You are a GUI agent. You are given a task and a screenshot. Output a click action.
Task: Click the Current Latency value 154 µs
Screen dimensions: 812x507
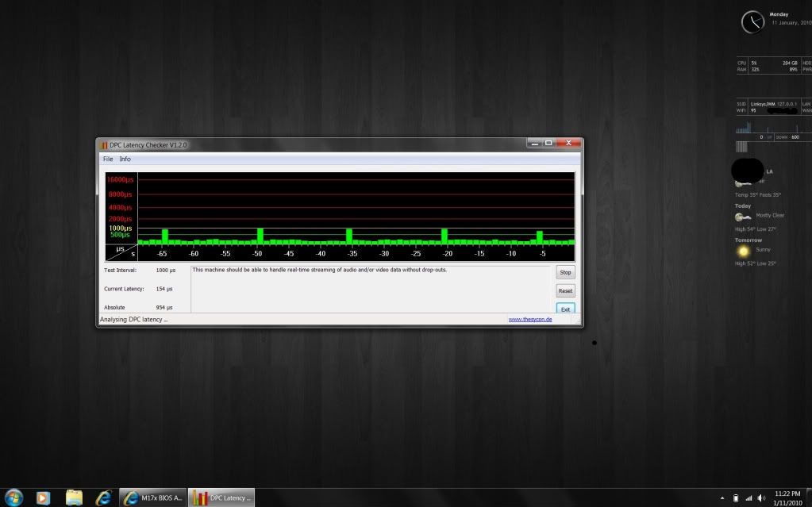[x=164, y=289]
